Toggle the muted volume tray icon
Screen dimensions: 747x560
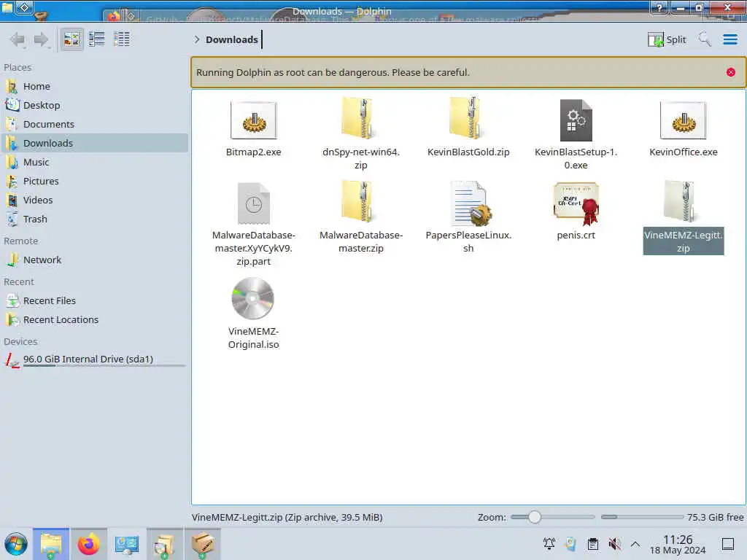tap(614, 544)
